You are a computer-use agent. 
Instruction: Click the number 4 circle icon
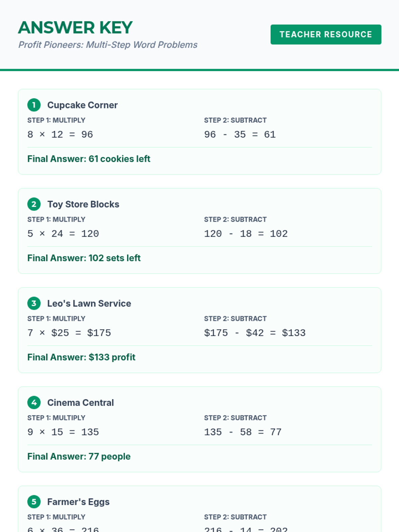pyautogui.click(x=34, y=403)
